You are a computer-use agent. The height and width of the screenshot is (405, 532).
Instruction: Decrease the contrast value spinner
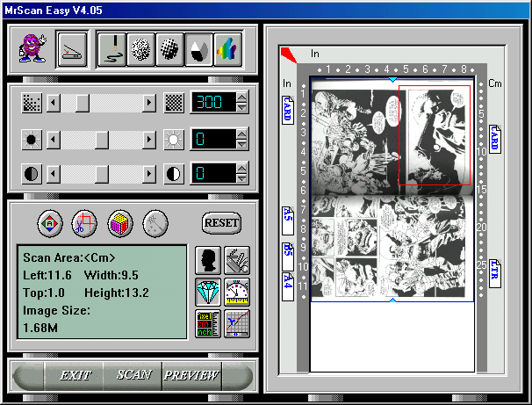(242, 179)
